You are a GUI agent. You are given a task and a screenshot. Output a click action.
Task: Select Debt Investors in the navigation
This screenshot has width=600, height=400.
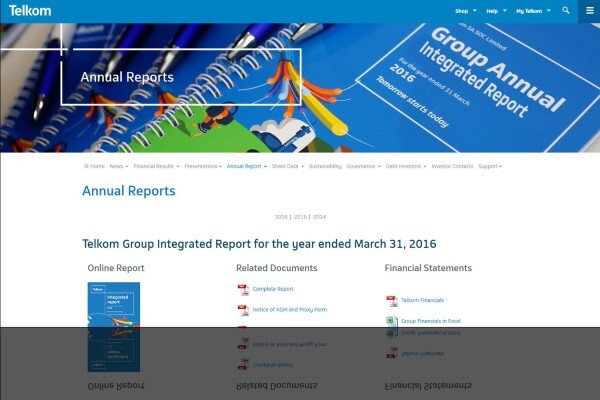click(x=403, y=166)
